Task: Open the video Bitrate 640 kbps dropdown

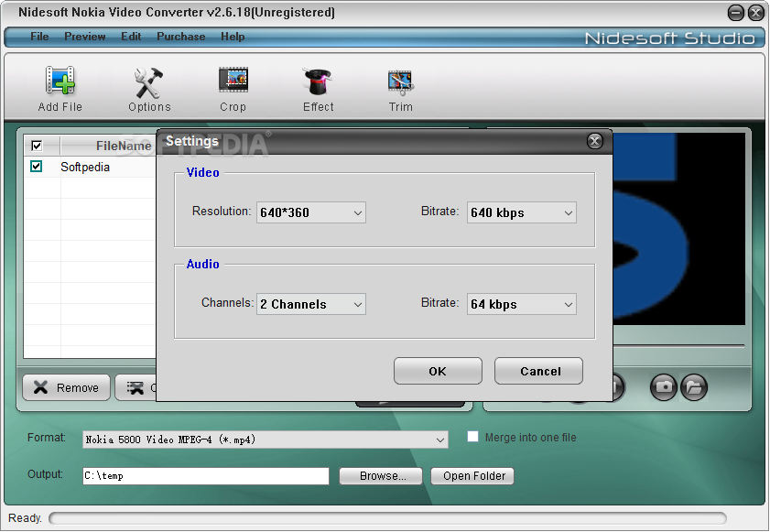Action: 522,212
